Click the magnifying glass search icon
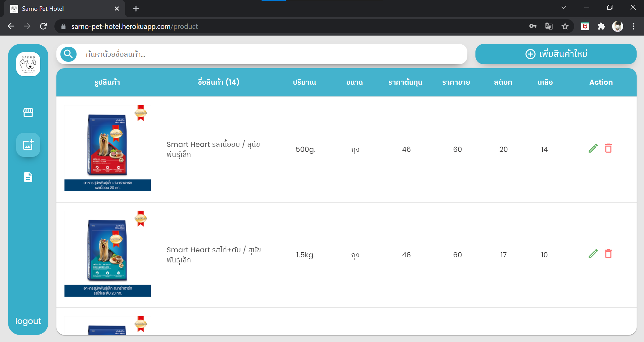 point(68,54)
